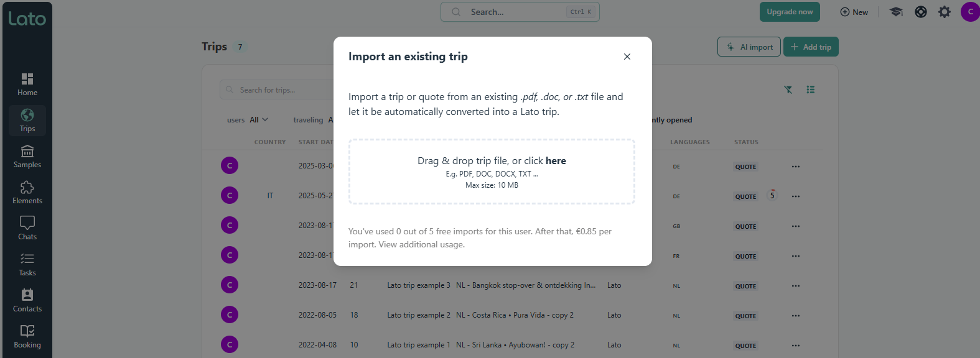Screen dimensions: 980x358
Task: Clear filters with the crossed-funnel icon
Action: pos(788,89)
